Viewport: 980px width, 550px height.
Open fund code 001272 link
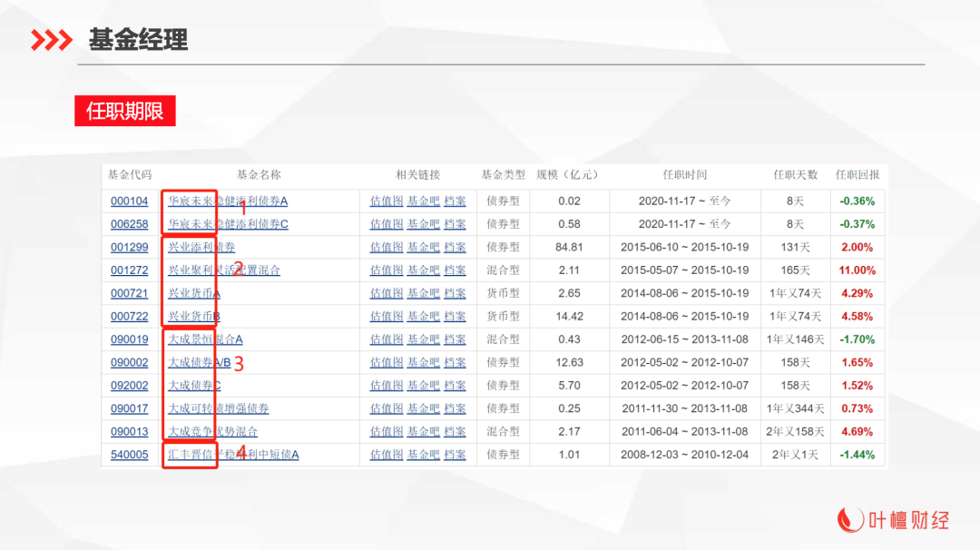tap(130, 270)
